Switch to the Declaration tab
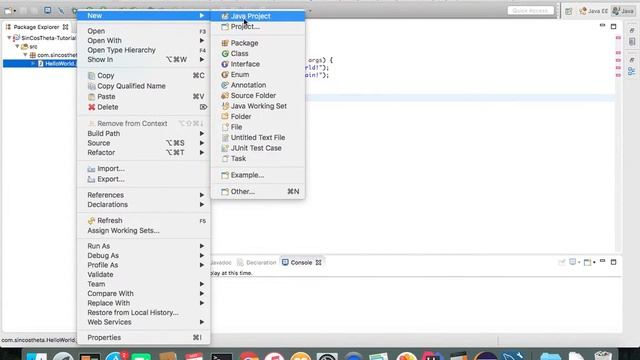 point(257,262)
